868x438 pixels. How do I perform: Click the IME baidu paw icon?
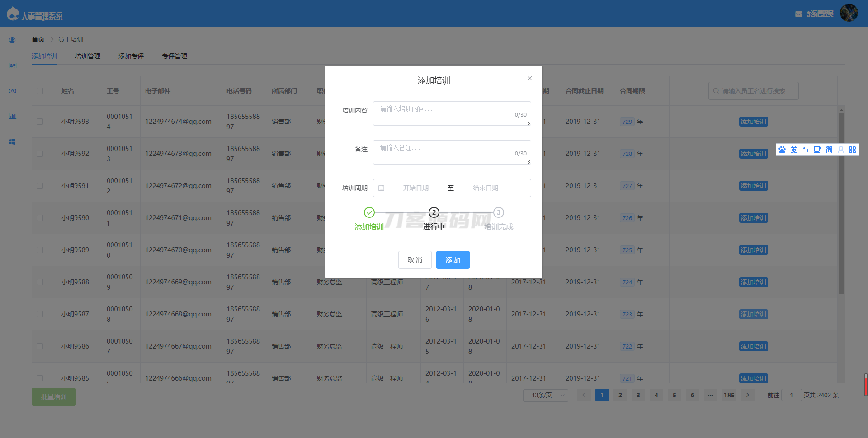pyautogui.click(x=782, y=150)
